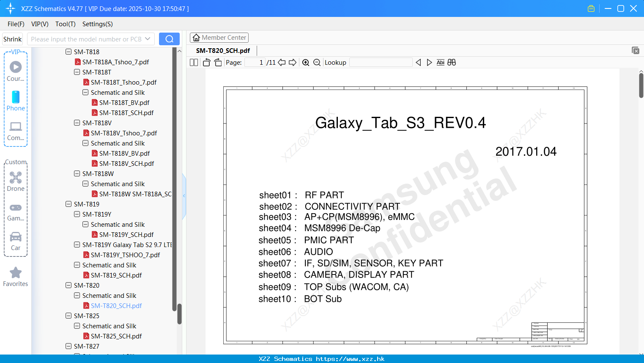Open SM-T820_SCH.pdf in tree
Image resolution: width=644 pixels, height=363 pixels.
tap(116, 305)
